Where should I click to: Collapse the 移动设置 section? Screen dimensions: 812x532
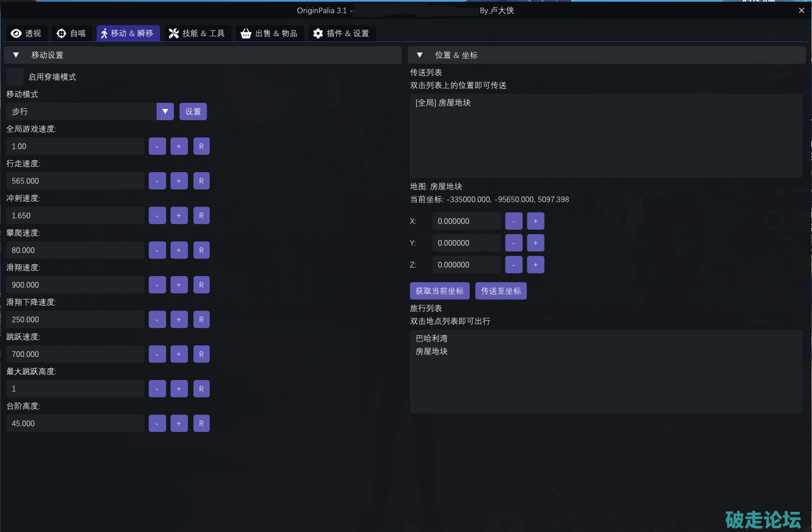[16, 55]
